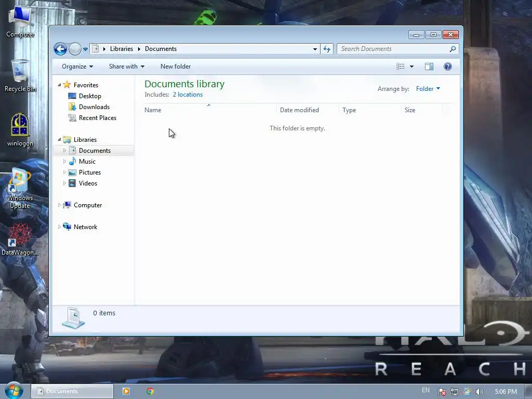Open the 2 locations link
The image size is (532, 399).
tap(188, 95)
